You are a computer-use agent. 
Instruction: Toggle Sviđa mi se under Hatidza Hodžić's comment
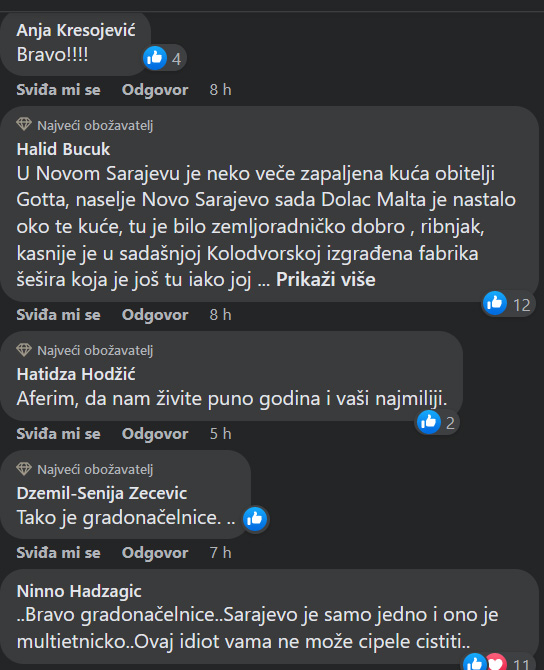(59, 434)
